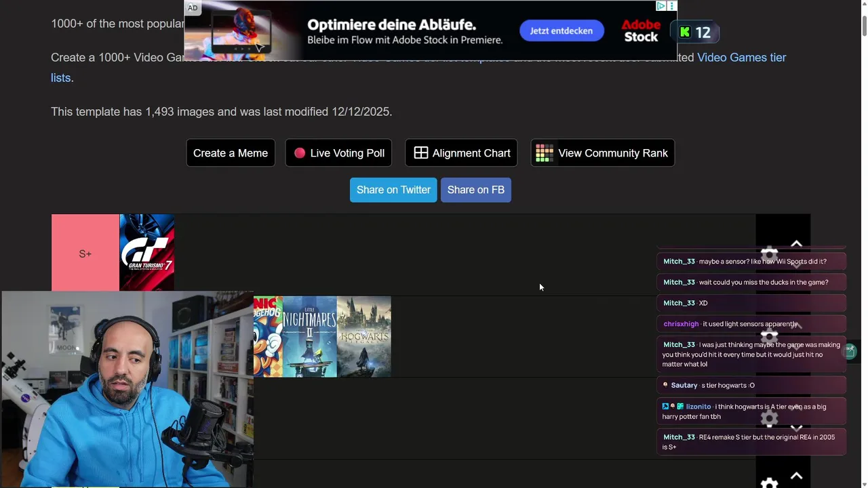This screenshot has height=488, width=868.
Task: Open View Community Rank
Action: tap(603, 153)
